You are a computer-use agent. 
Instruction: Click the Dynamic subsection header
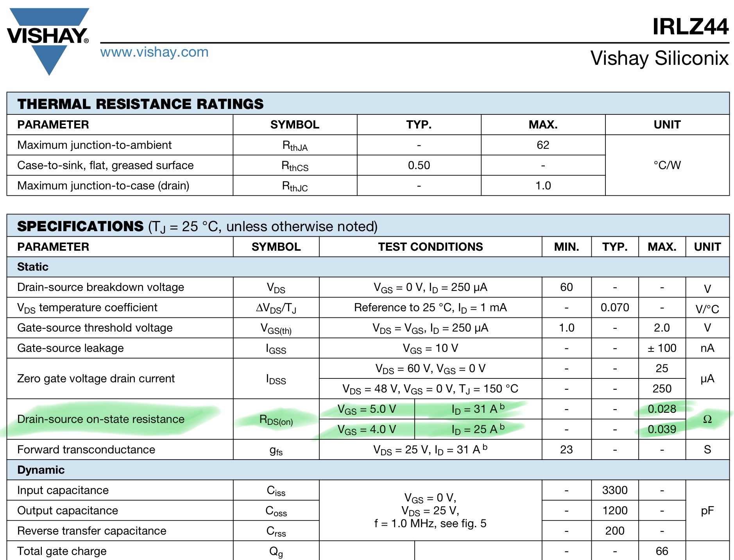click(x=41, y=470)
